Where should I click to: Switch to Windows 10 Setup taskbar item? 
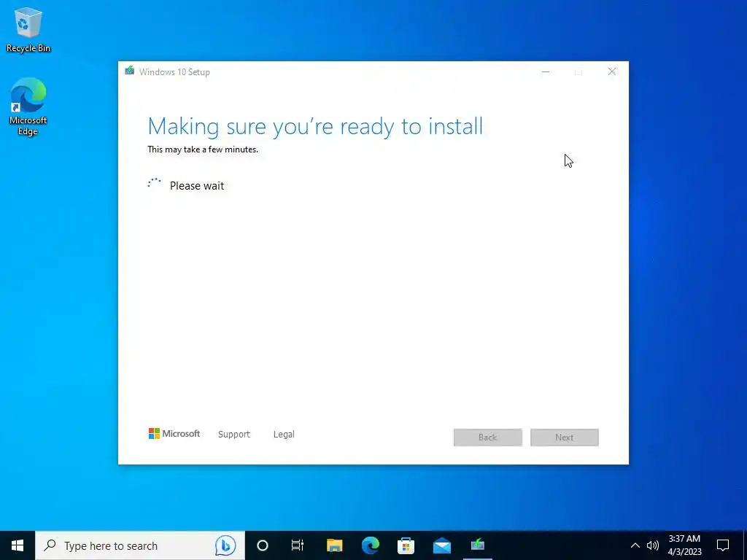pyautogui.click(x=478, y=545)
